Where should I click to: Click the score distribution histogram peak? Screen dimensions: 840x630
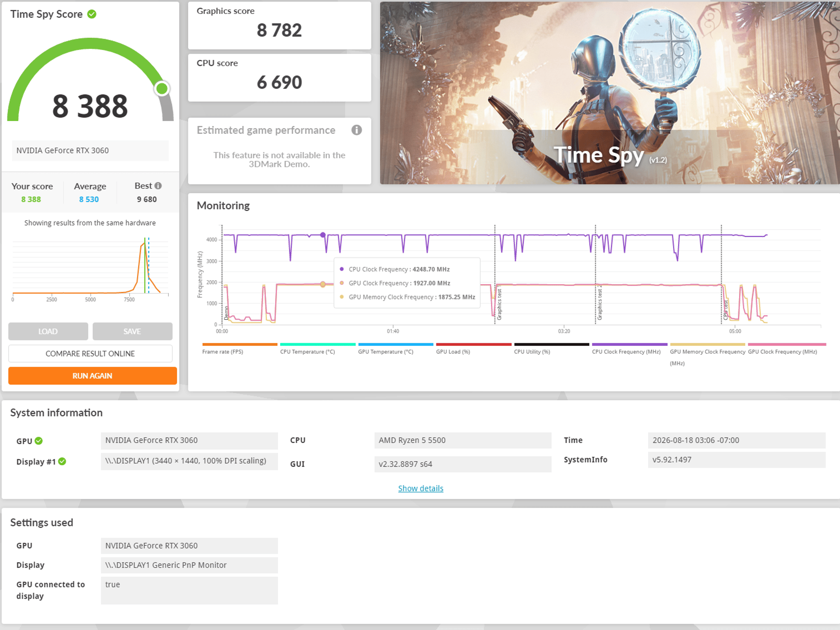[144, 244]
